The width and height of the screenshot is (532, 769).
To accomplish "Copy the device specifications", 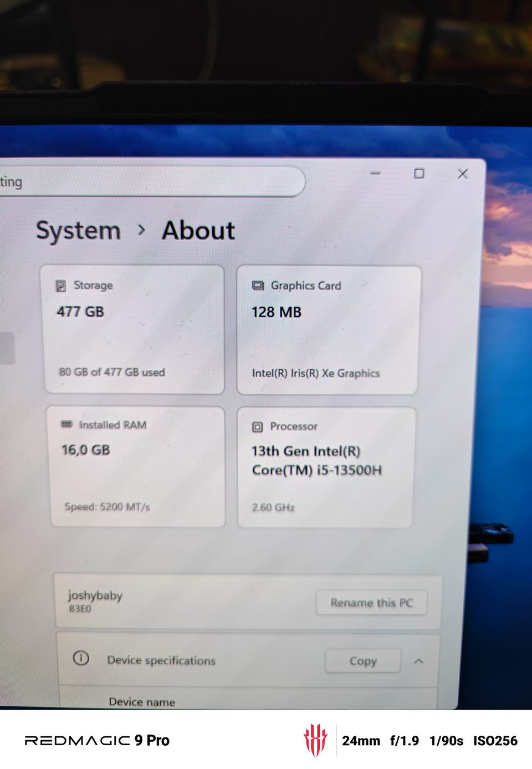I will pyautogui.click(x=363, y=661).
